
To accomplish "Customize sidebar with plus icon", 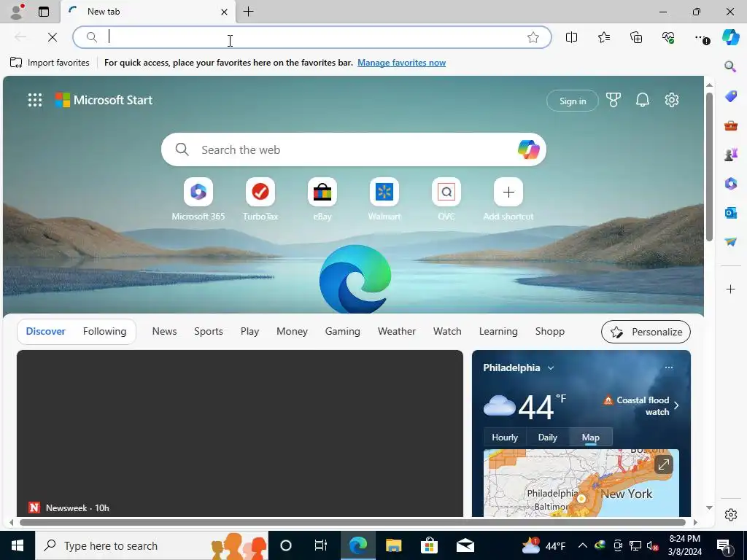I will click(731, 289).
